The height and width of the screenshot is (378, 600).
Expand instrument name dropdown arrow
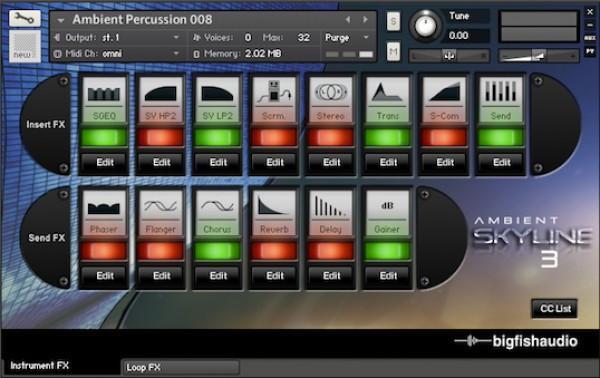pos(60,20)
